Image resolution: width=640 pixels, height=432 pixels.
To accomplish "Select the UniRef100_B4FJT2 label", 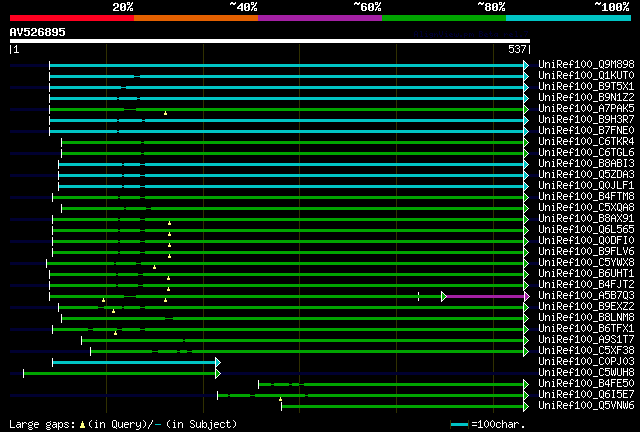I will tap(586, 285).
